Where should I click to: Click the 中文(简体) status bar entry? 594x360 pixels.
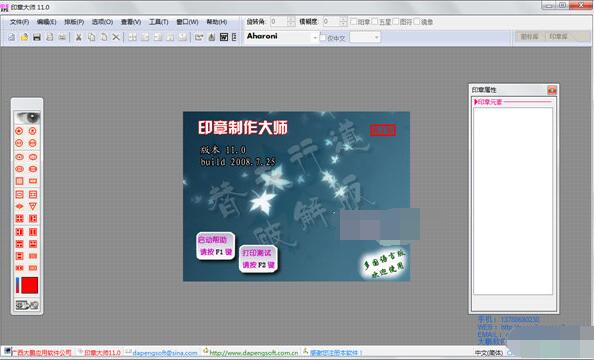489,353
